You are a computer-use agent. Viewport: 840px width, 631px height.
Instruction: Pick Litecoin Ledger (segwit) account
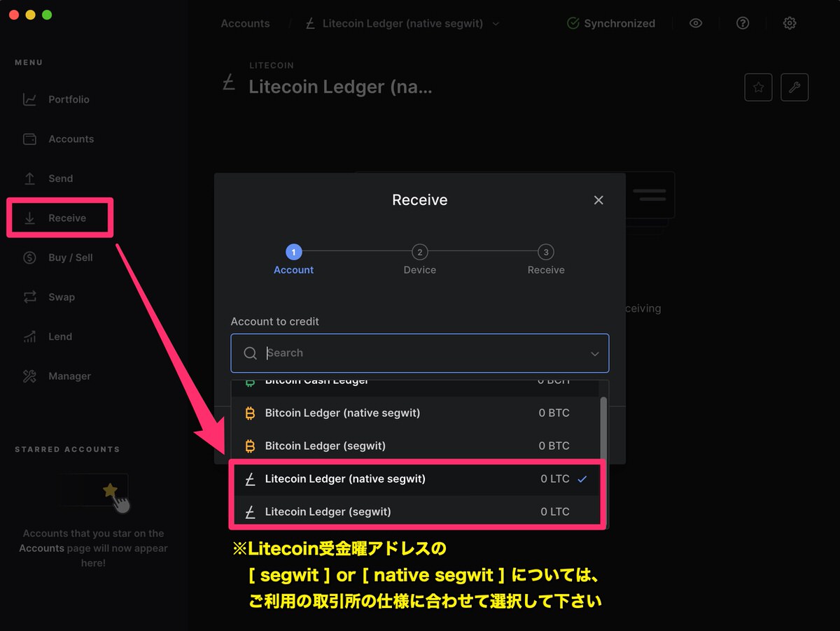point(416,512)
